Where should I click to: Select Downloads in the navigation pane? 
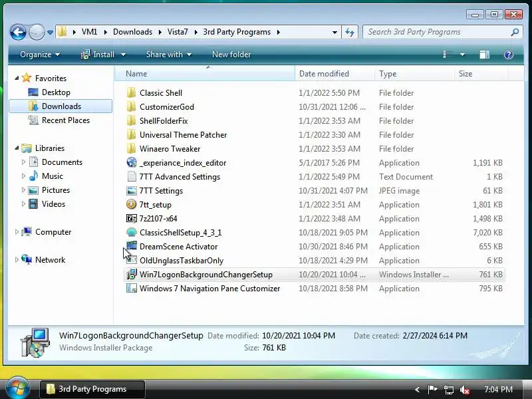(x=61, y=106)
